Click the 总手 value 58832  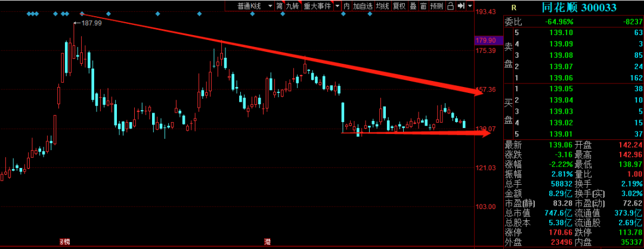click(562, 183)
